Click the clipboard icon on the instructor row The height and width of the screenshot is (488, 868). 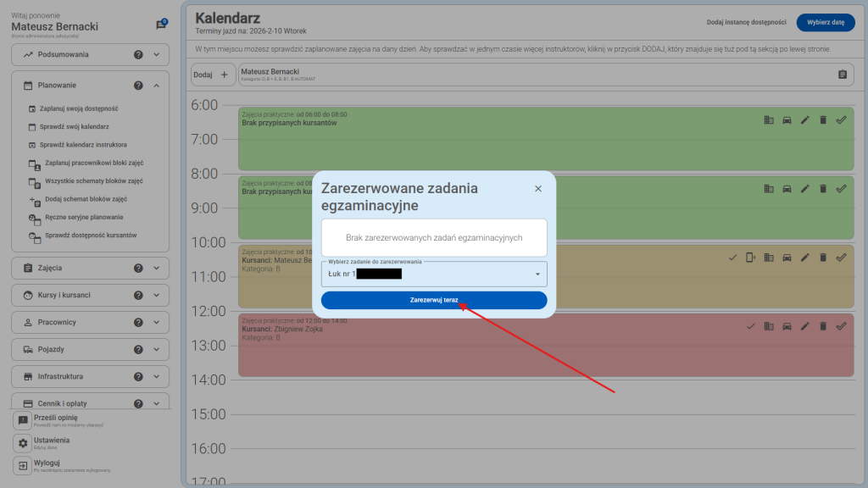[841, 75]
